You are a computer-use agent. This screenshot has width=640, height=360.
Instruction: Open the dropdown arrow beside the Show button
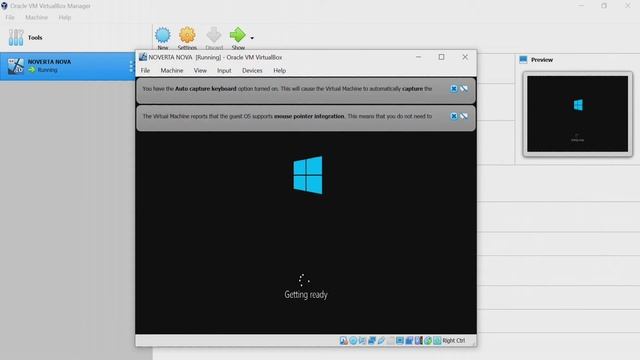[252, 38]
